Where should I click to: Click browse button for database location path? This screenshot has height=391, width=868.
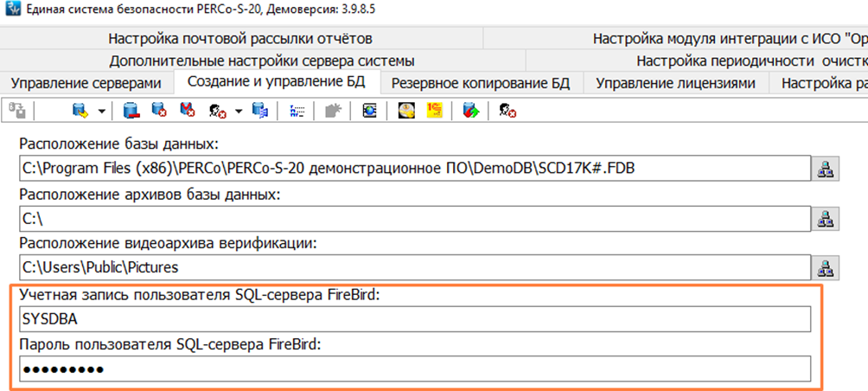(825, 168)
